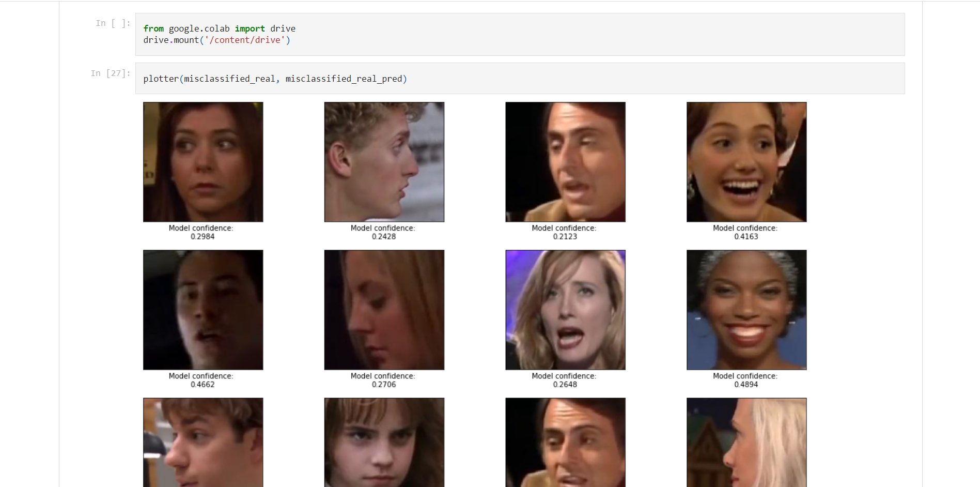Click the confidence value 0.4894

click(746, 385)
